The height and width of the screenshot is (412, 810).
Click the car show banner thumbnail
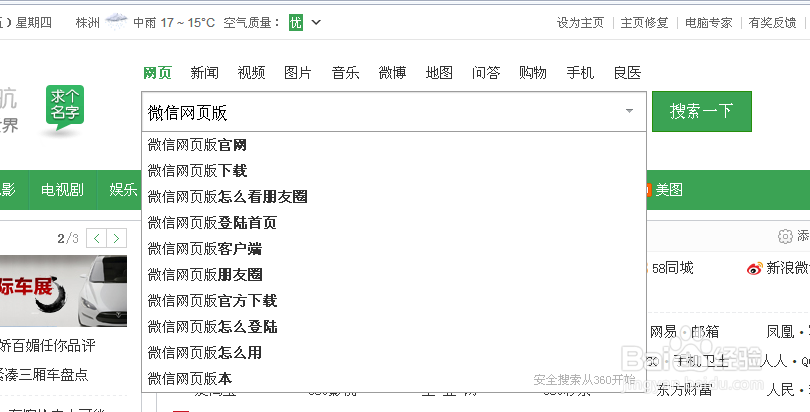(63, 291)
